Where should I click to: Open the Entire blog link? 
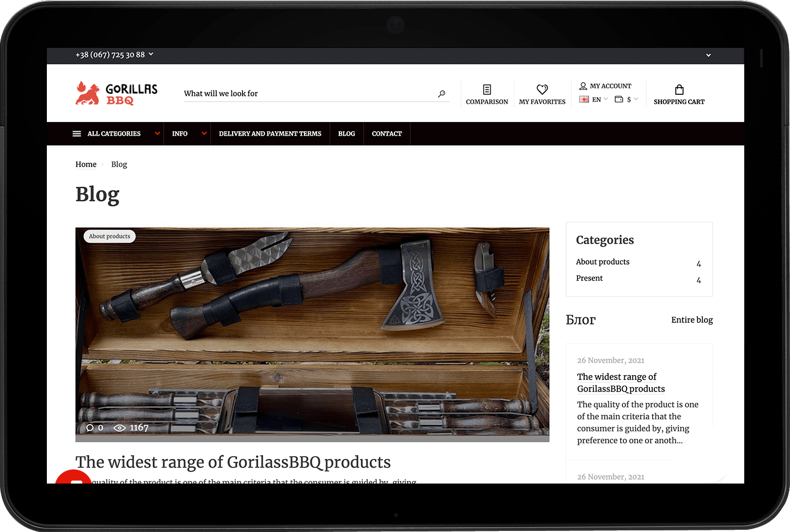(692, 320)
